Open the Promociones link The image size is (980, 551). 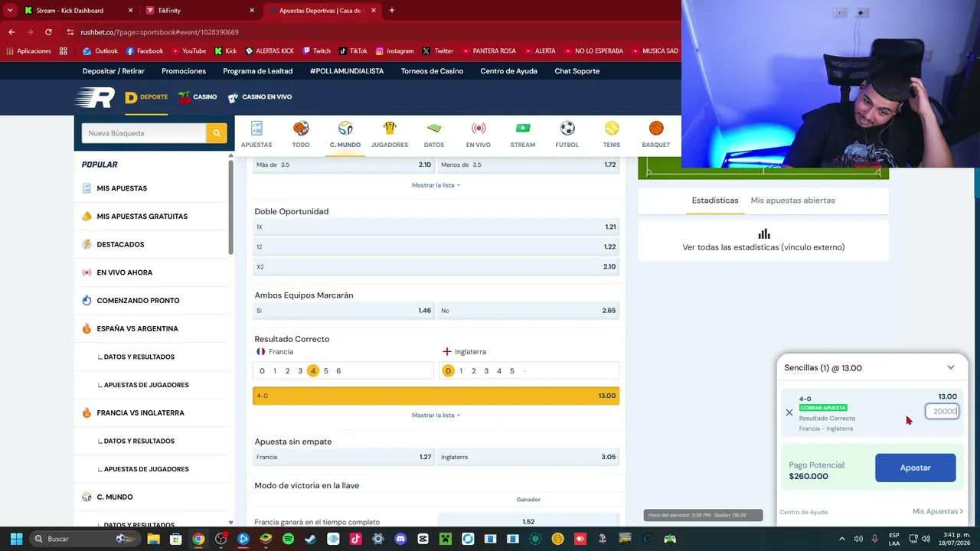184,71
